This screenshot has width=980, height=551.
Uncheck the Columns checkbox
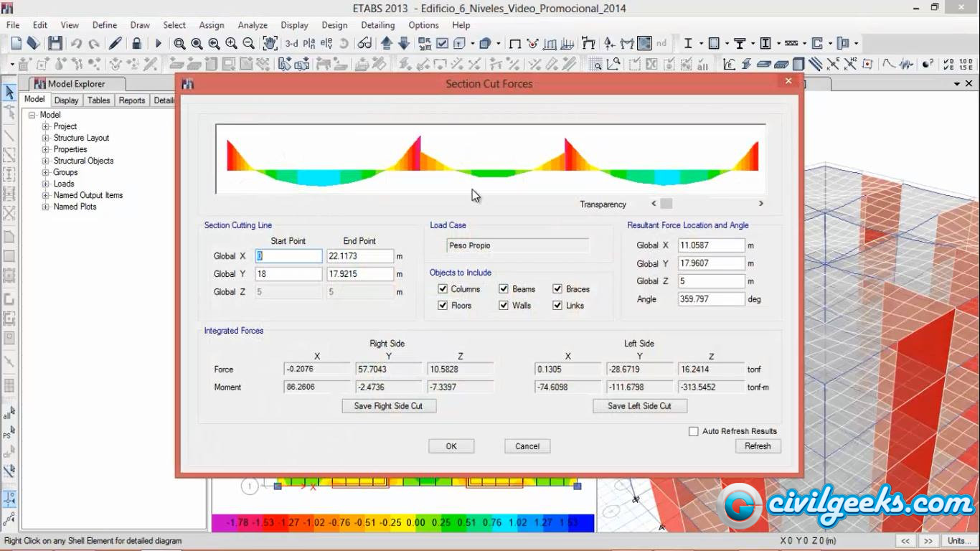tap(443, 289)
